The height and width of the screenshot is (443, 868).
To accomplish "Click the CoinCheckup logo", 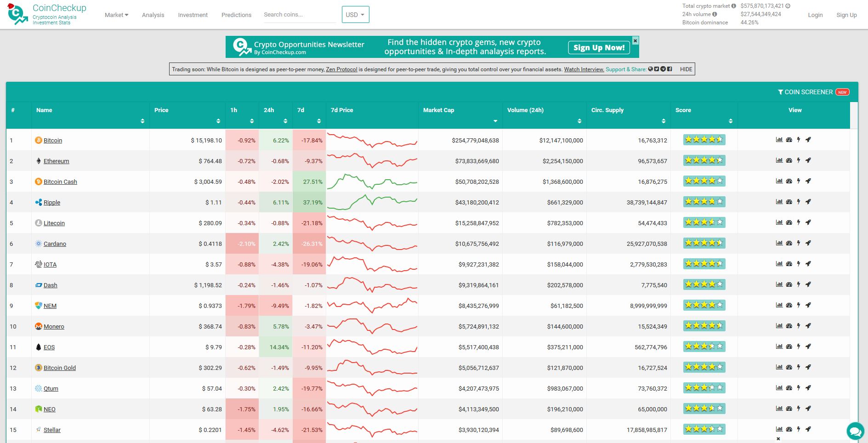I will point(47,14).
